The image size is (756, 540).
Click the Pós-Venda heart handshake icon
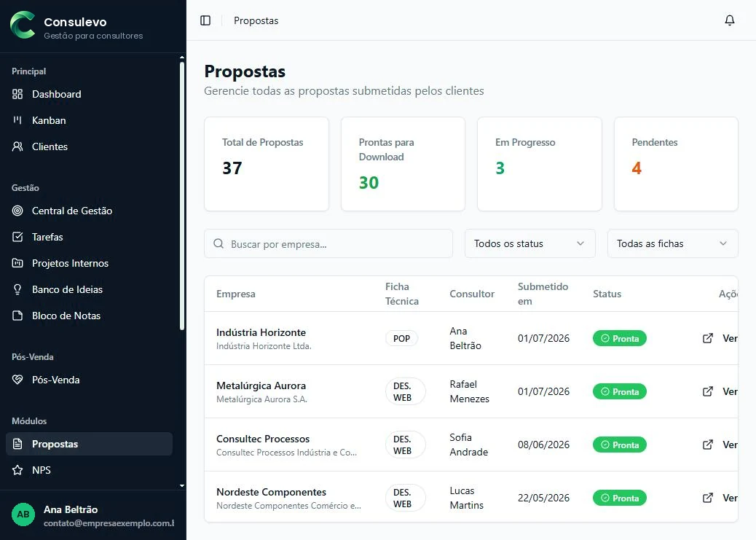coord(17,380)
